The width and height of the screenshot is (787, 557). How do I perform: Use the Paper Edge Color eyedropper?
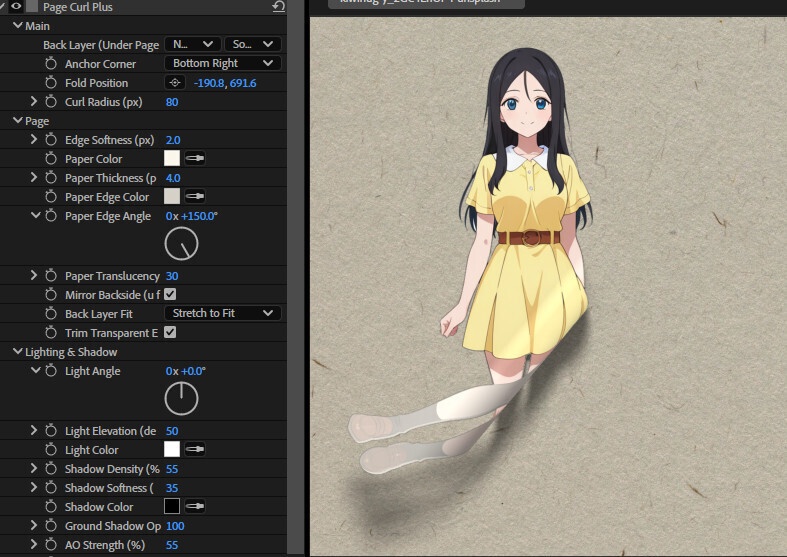click(x=195, y=196)
